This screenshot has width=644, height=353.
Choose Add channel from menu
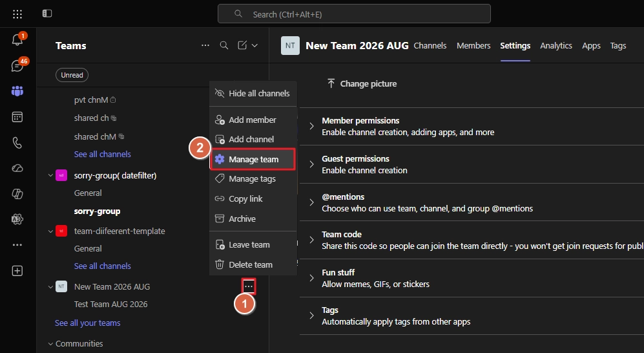253,139
